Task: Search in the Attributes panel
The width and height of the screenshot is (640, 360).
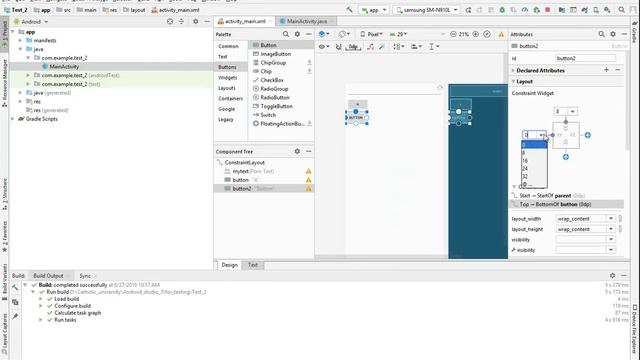Action: point(601,34)
